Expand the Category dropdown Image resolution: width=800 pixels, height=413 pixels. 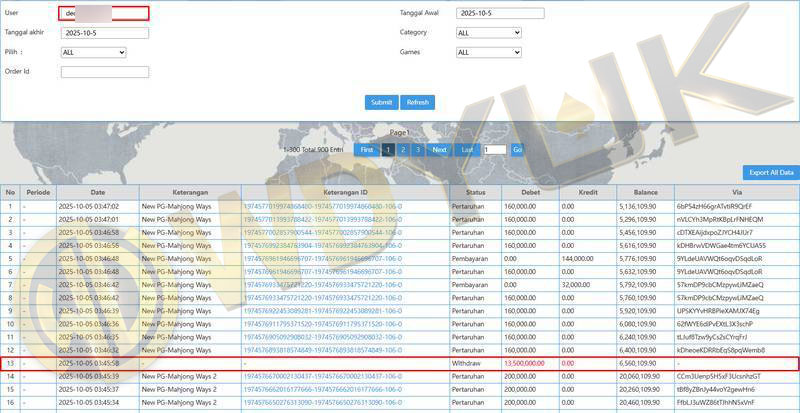[x=488, y=32]
